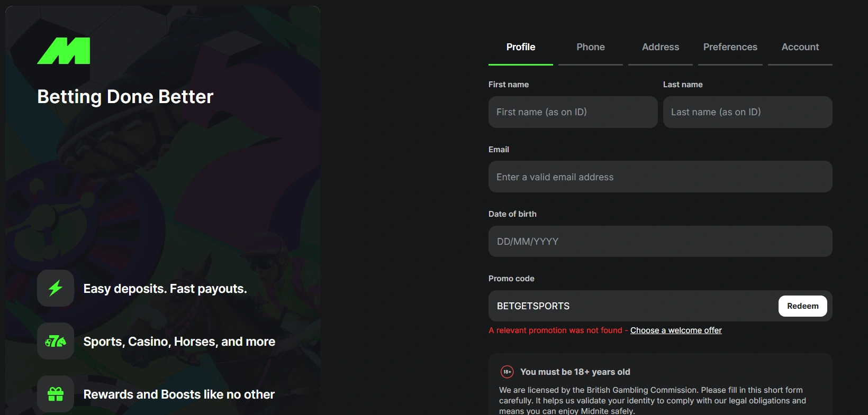Focus the First name input field
868x415 pixels.
573,112
